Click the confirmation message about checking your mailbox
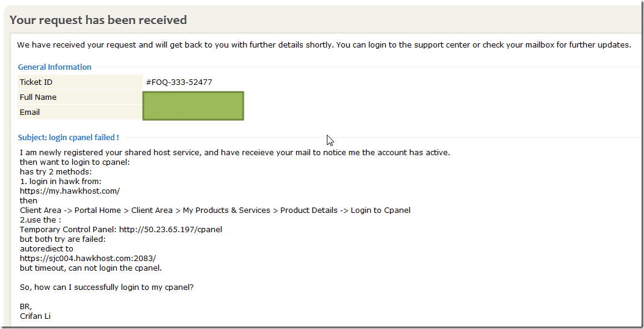Image resolution: width=644 pixels, height=329 pixels. 323,45
